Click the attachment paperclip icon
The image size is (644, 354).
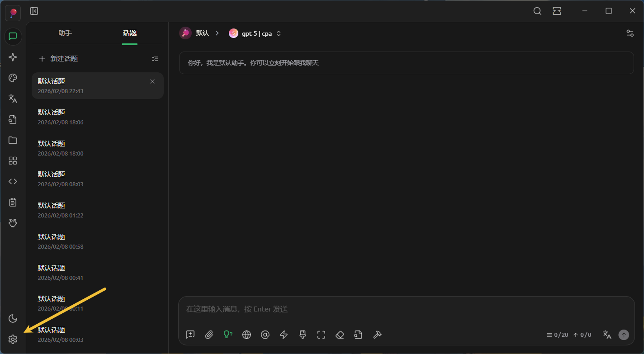(209, 335)
